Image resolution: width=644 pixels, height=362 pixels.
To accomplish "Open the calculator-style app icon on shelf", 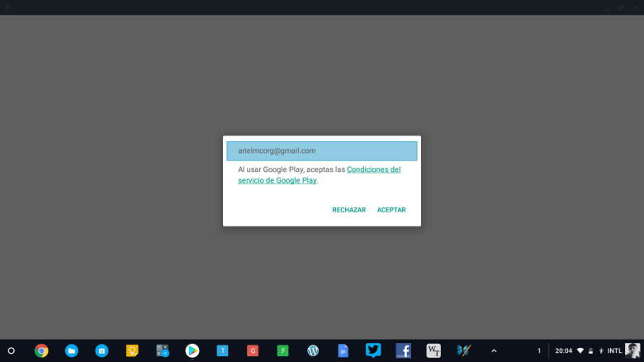I will 162,351.
